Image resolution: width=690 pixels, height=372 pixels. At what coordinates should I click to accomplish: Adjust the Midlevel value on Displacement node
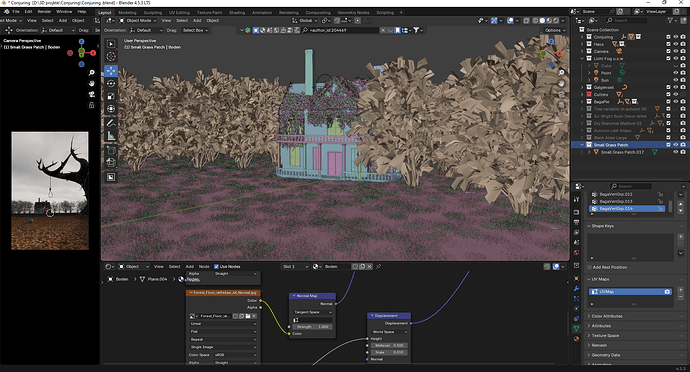pyautogui.click(x=389, y=346)
